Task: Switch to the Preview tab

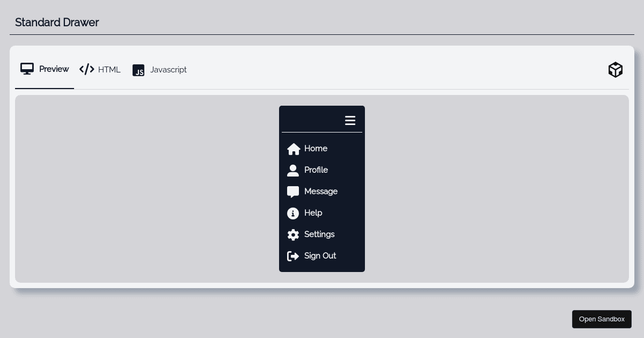Action: point(45,69)
